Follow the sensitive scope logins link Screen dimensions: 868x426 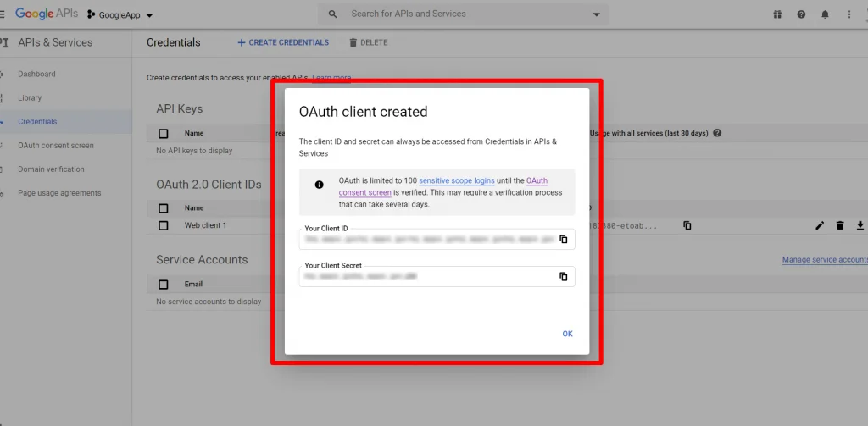[x=456, y=181]
